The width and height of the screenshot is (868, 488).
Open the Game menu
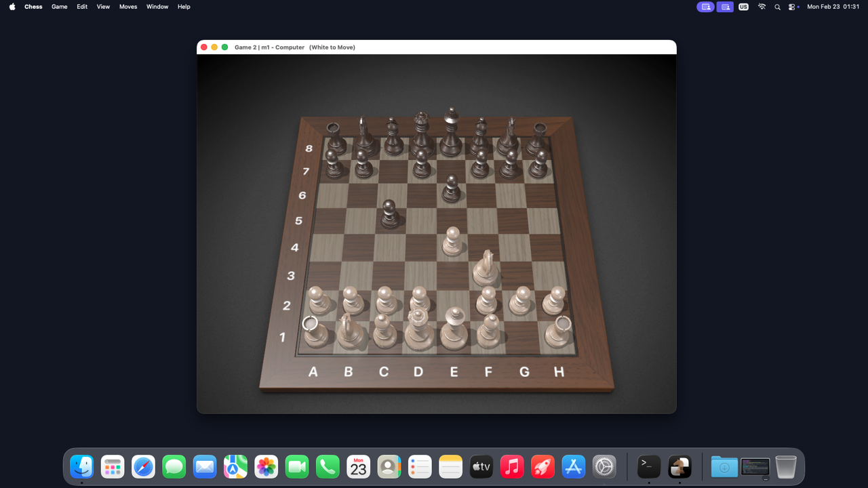60,7
